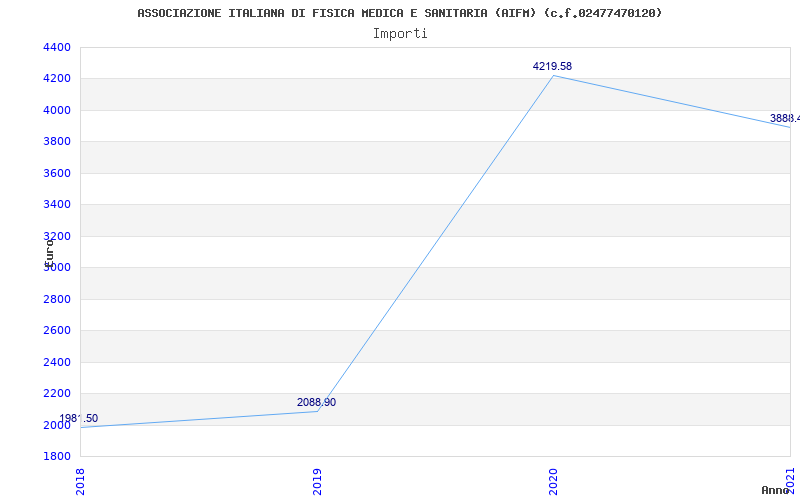Click the 2020 x-axis label

tap(554, 482)
